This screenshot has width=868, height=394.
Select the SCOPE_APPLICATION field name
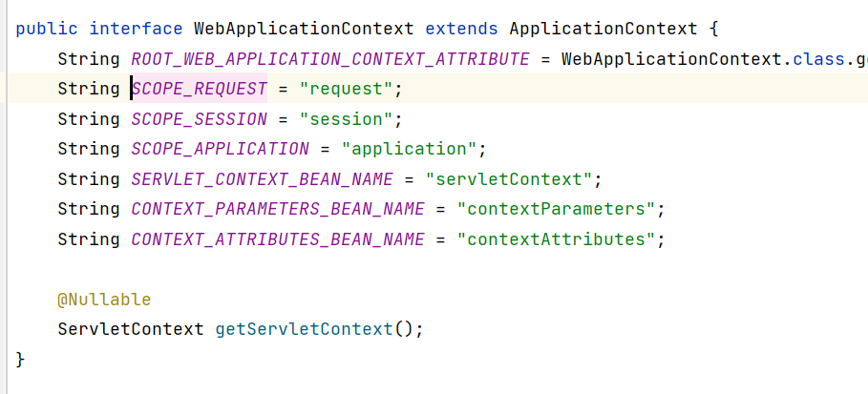(x=220, y=149)
